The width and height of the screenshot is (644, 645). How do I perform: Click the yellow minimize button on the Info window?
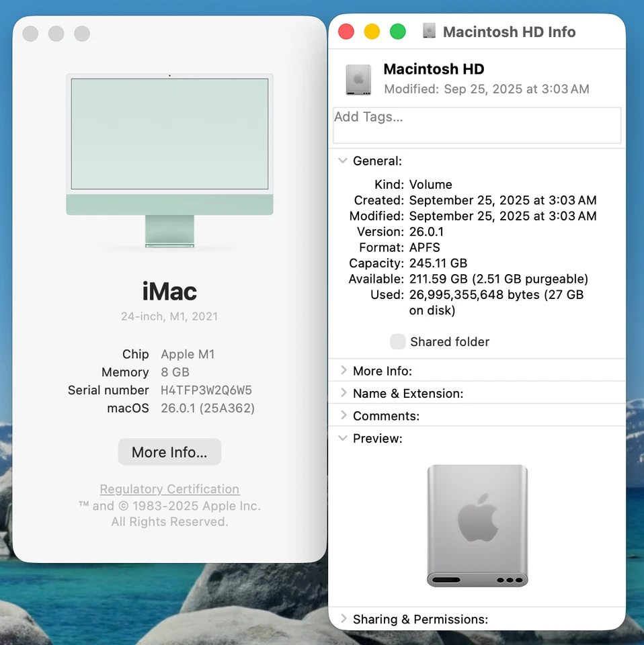(x=372, y=31)
